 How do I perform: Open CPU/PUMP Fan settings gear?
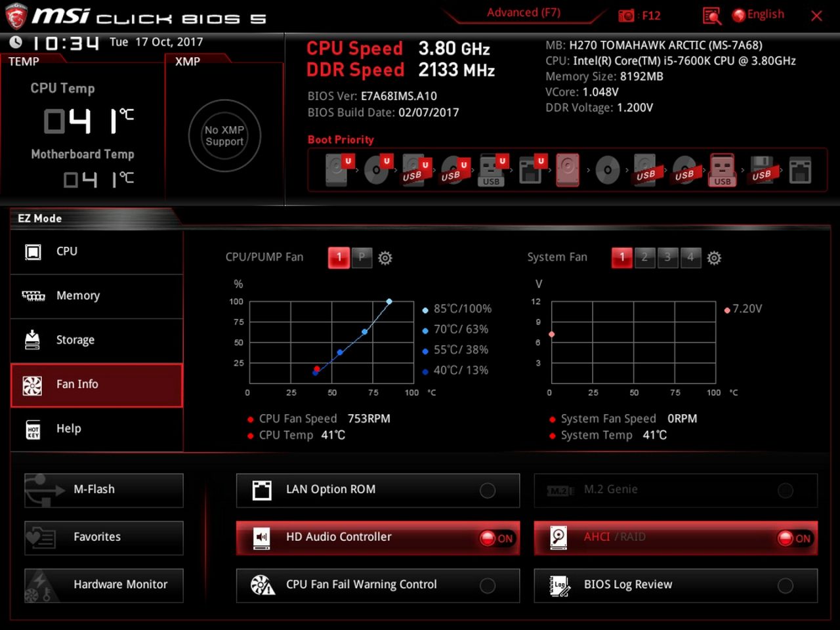point(385,258)
